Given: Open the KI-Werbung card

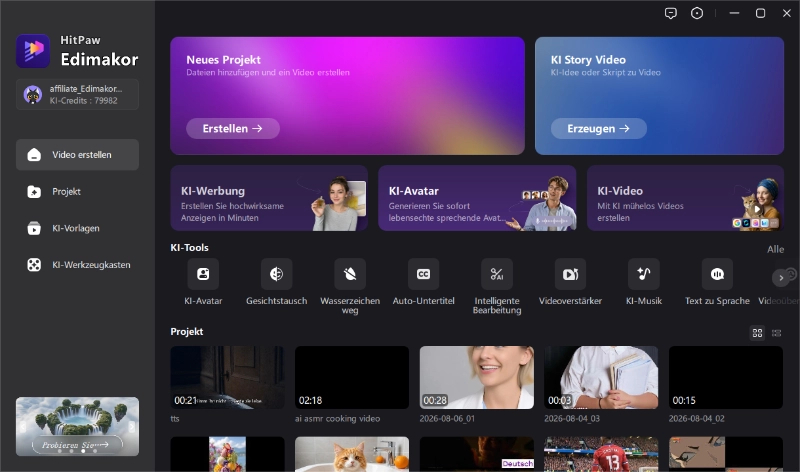Looking at the screenshot, I should 269,198.
